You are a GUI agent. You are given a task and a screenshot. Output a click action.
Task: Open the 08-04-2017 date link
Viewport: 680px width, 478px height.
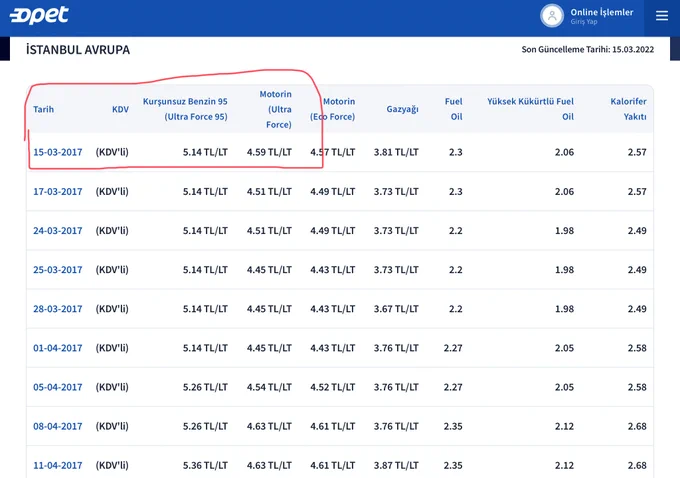[58, 426]
